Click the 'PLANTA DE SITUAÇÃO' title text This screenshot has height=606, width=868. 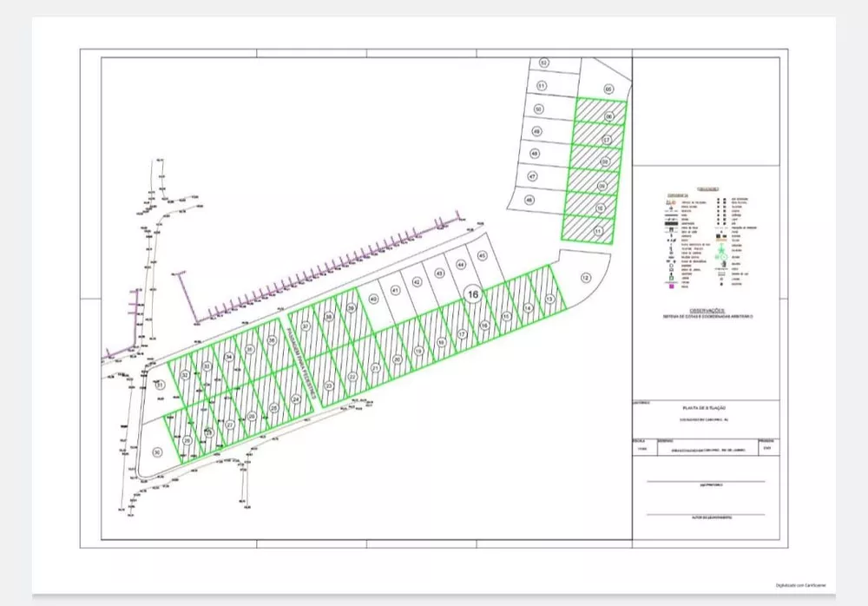(x=704, y=408)
